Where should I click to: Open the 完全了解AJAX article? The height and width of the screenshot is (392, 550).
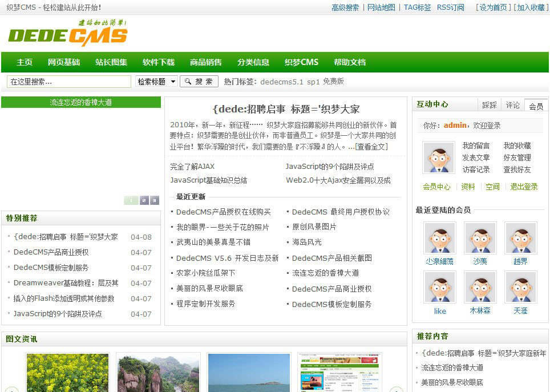[x=192, y=167]
